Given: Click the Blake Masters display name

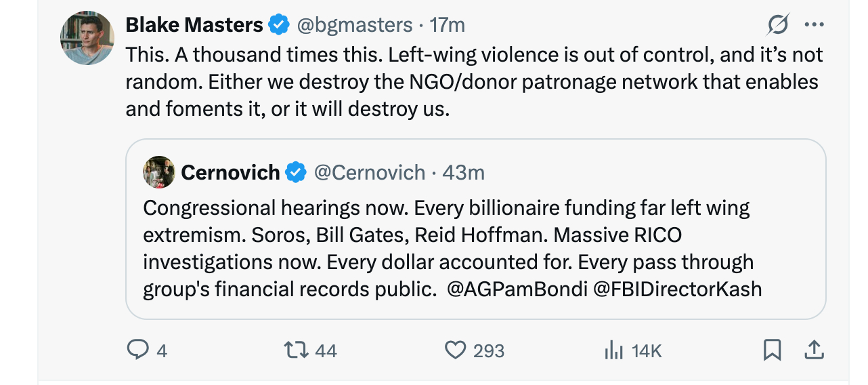Looking at the screenshot, I should pos(194,25).
